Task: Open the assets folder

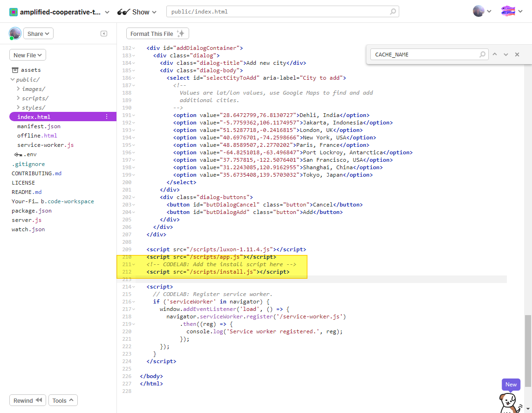Action: tap(27, 70)
